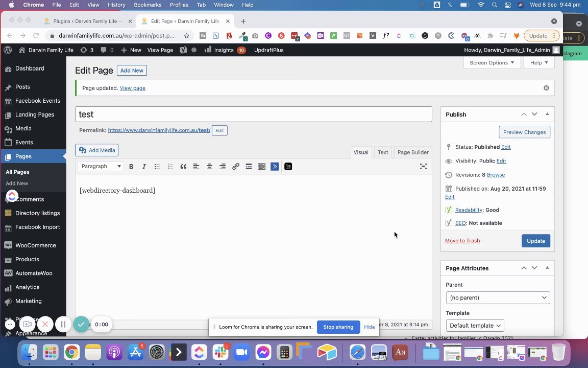Align text center
The width and height of the screenshot is (588, 368).
click(x=209, y=166)
